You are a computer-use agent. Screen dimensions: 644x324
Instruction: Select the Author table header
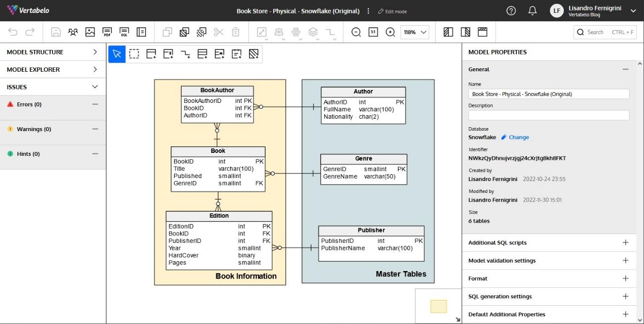coord(363,92)
